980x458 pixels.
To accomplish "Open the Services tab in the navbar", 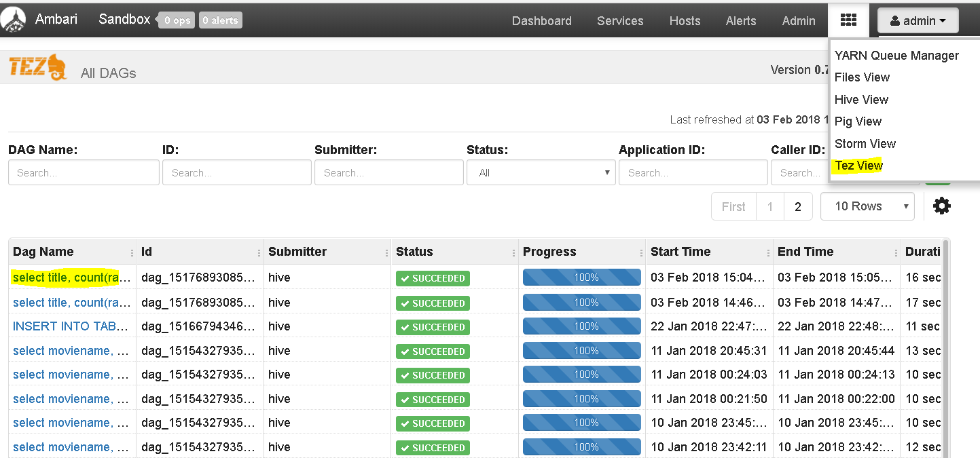I will (620, 21).
